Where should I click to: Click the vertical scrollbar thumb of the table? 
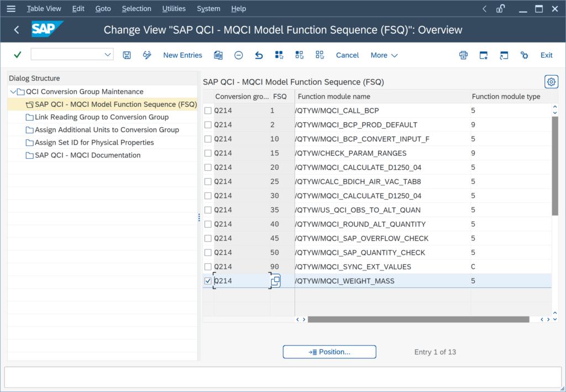(x=555, y=166)
